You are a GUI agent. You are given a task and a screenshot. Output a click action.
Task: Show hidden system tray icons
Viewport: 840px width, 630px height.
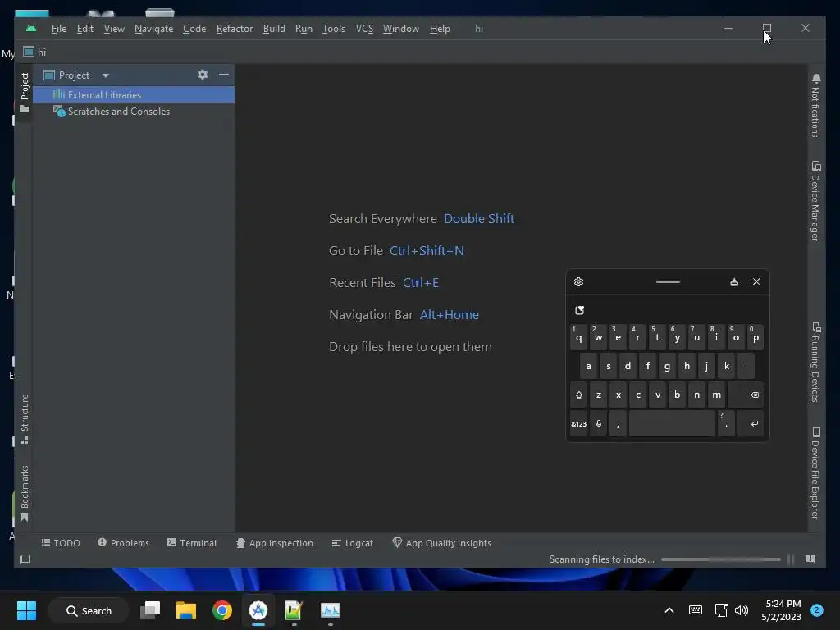669,610
